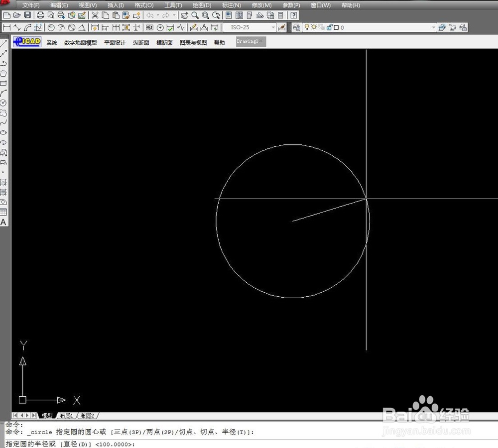Select the Aligned dimension tool
The image size is (498, 448).
(x=17, y=27)
